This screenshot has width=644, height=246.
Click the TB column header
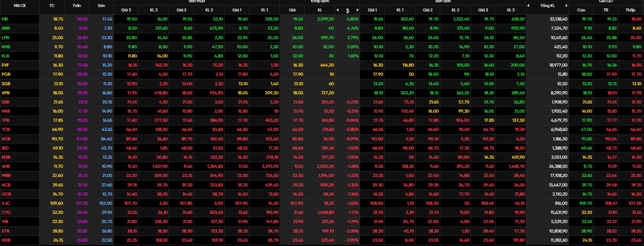pyautogui.click(x=606, y=10)
